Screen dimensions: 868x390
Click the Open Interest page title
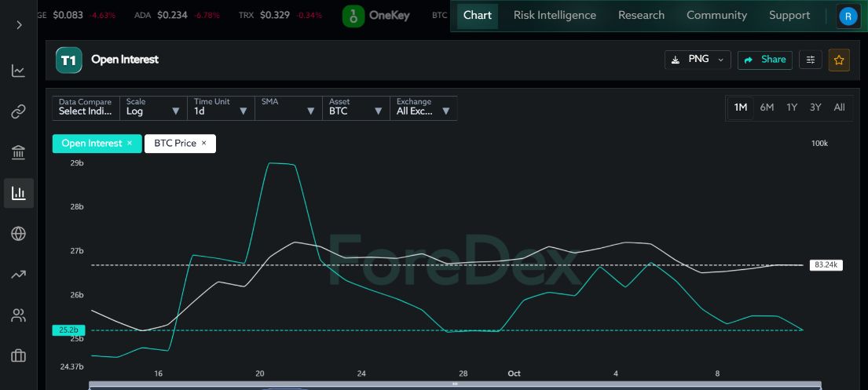[x=125, y=60]
